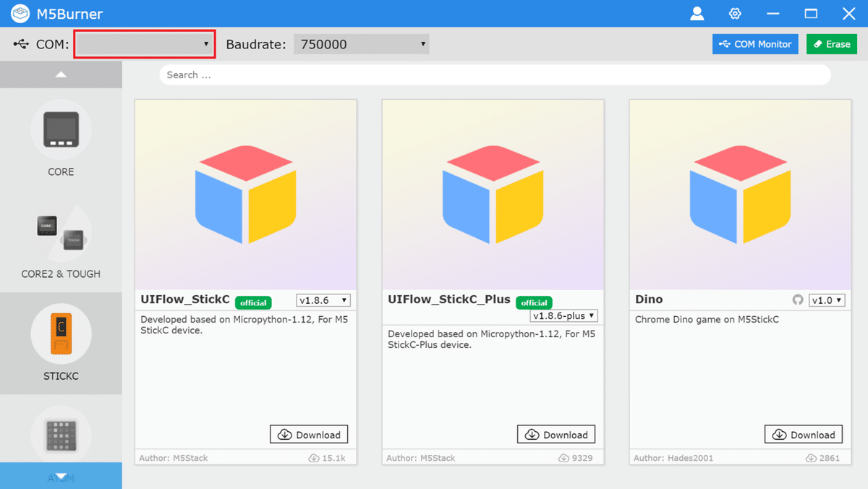Maximize the M5Burner window

point(811,13)
